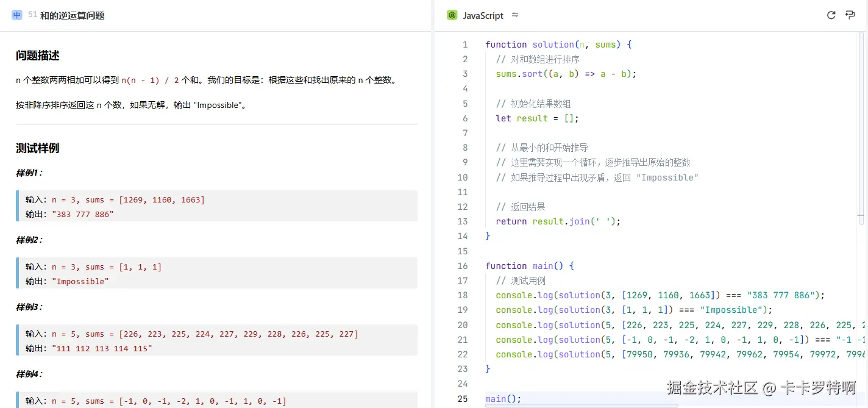Click the JavaScript label in editor header
This screenshot has width=868, height=408.
pos(483,15)
